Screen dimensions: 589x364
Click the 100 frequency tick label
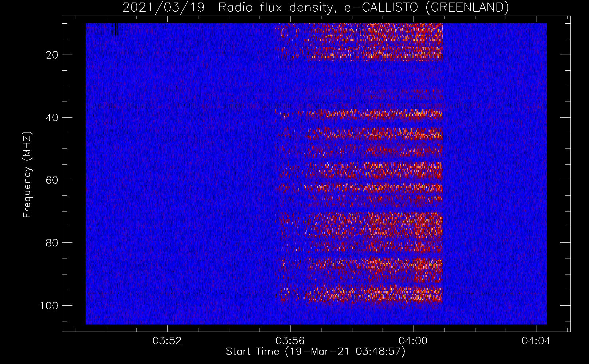coord(49,305)
